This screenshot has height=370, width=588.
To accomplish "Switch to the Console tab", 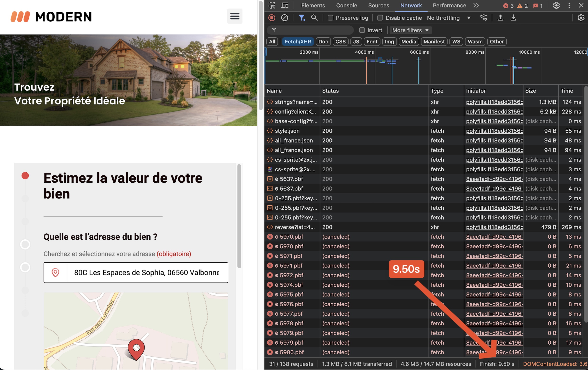I will (x=346, y=5).
